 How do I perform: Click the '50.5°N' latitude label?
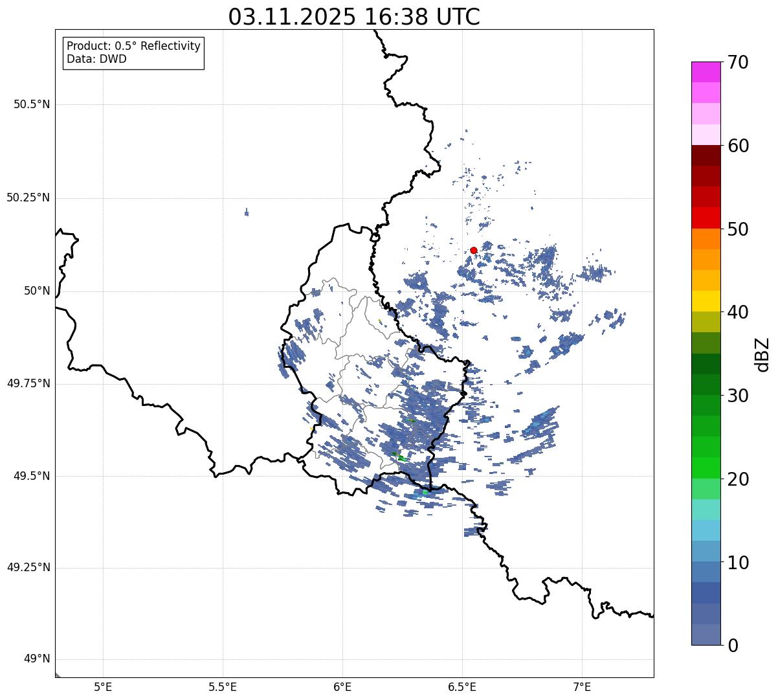[x=32, y=104]
